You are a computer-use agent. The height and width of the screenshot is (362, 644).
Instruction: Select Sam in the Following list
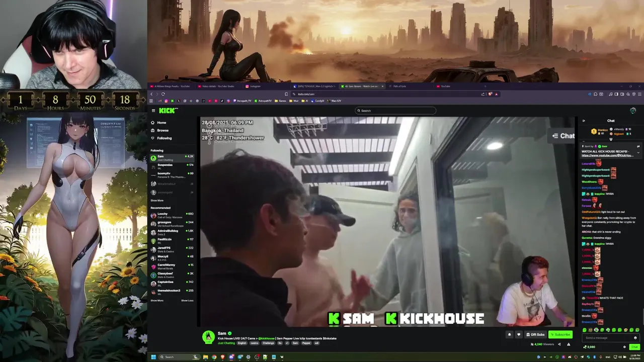pyautogui.click(x=172, y=157)
